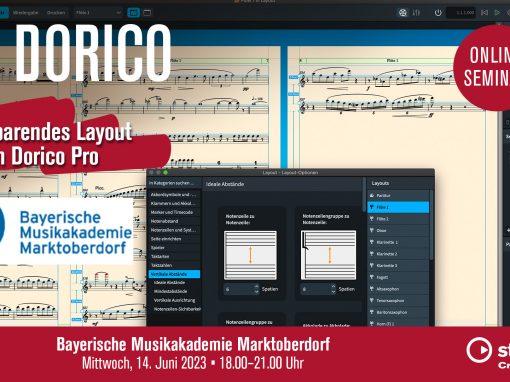Click the Layouts list scrollbar
This screenshot has width=510, height=382.
point(431,225)
